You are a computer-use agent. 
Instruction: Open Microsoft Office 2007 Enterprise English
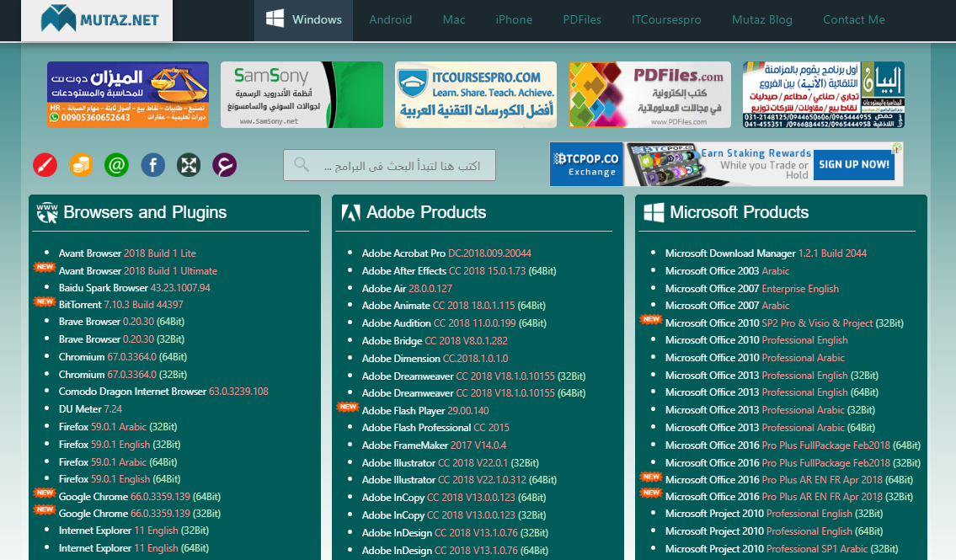752,288
